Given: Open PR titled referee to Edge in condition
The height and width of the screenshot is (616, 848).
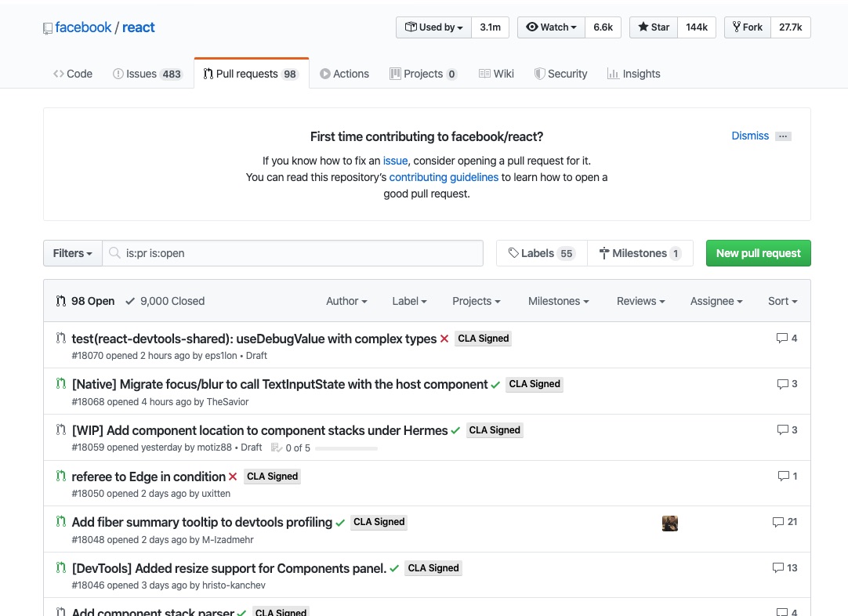Looking at the screenshot, I should tap(149, 476).
